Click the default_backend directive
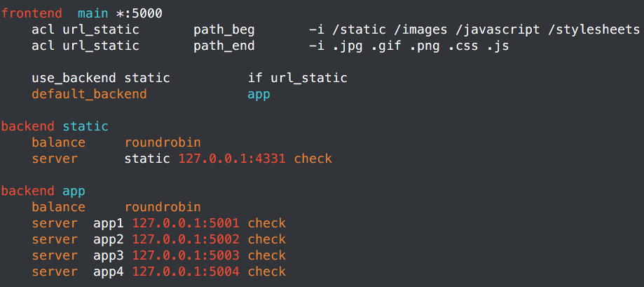This screenshot has width=644, height=287. 89,94
